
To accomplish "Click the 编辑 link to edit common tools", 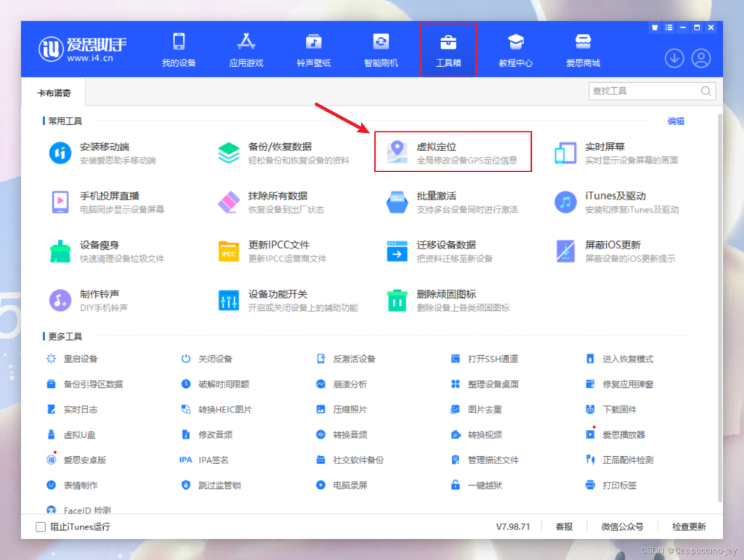I will 675,121.
